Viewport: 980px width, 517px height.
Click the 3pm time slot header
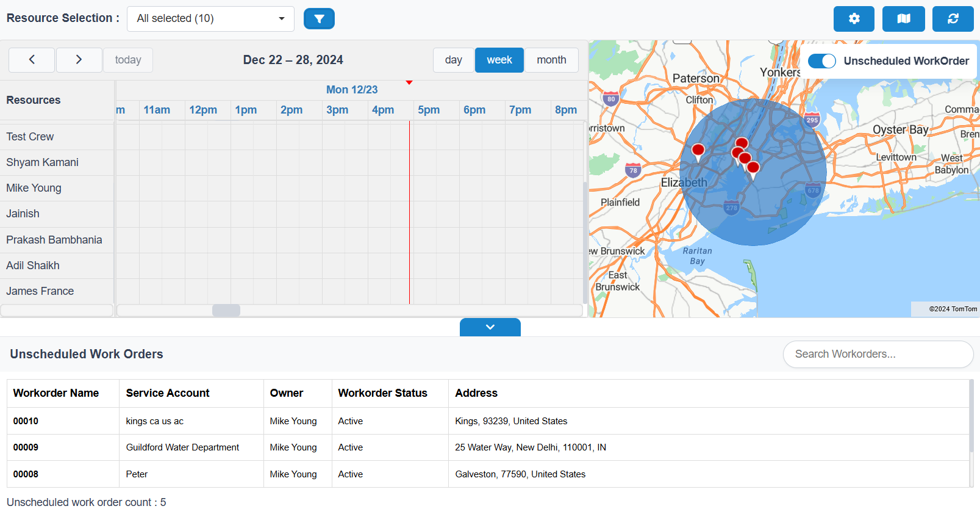pyautogui.click(x=337, y=110)
